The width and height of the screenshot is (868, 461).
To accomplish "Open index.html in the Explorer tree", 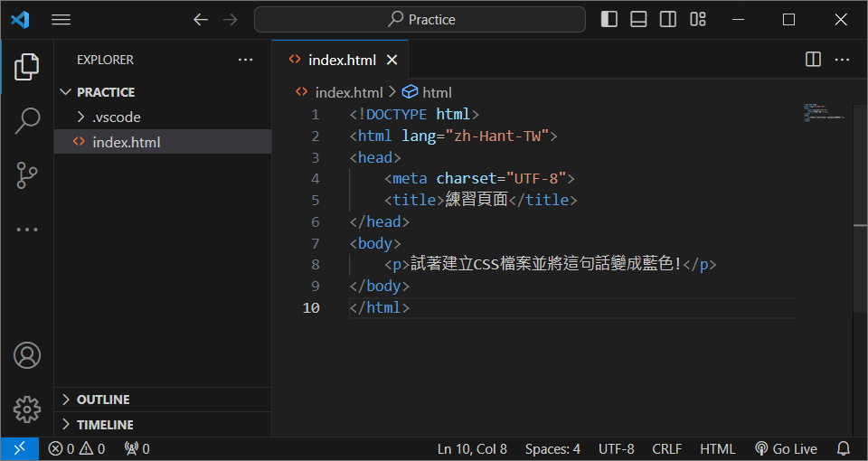I will pyautogui.click(x=126, y=143).
